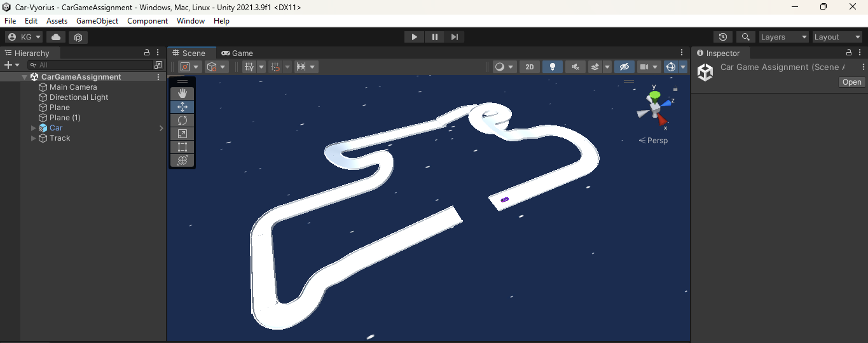Toggle Gizmos visibility button
868x343 pixels.
pos(670,67)
